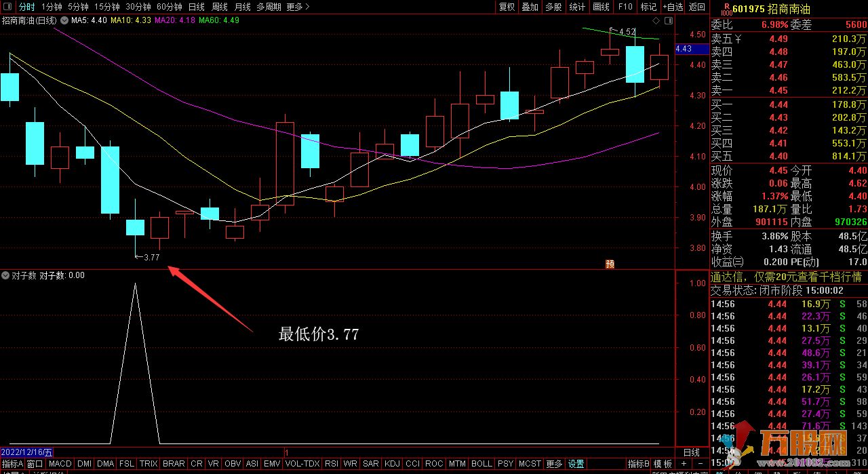This screenshot has width=868, height=474.
Task: Switch indicator to BRAR
Action: 174,464
